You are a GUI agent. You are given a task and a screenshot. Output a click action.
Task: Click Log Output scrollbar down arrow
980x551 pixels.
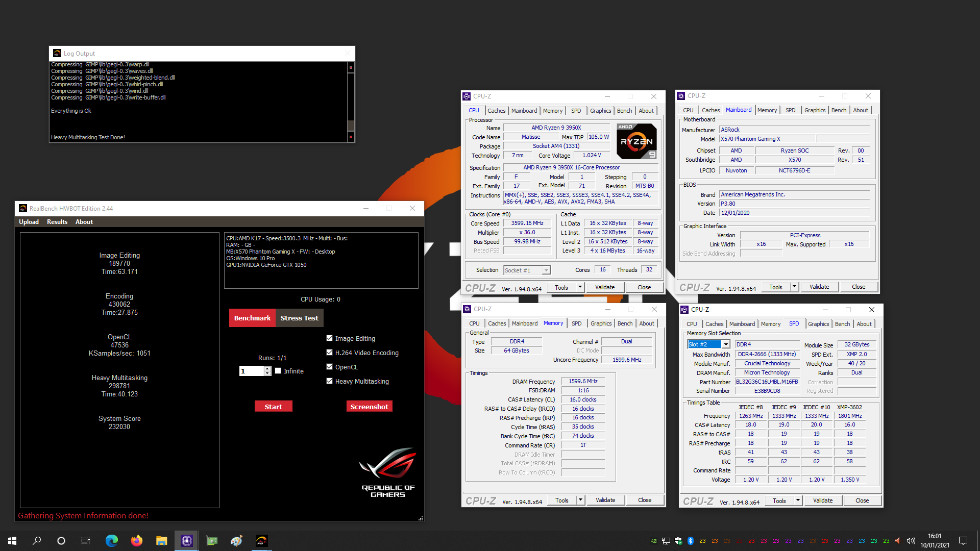click(x=351, y=137)
